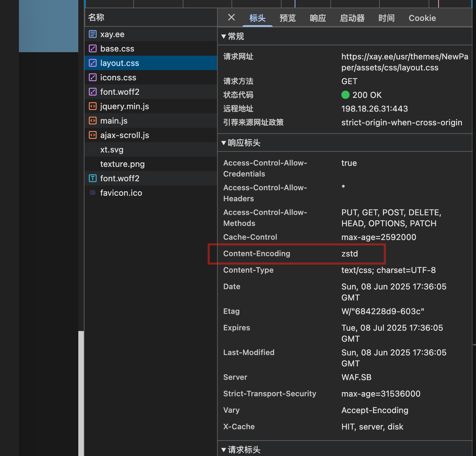Click the X-Cache HIT, server, disk value
Viewport: 476px width, 456px height.
click(x=372, y=427)
